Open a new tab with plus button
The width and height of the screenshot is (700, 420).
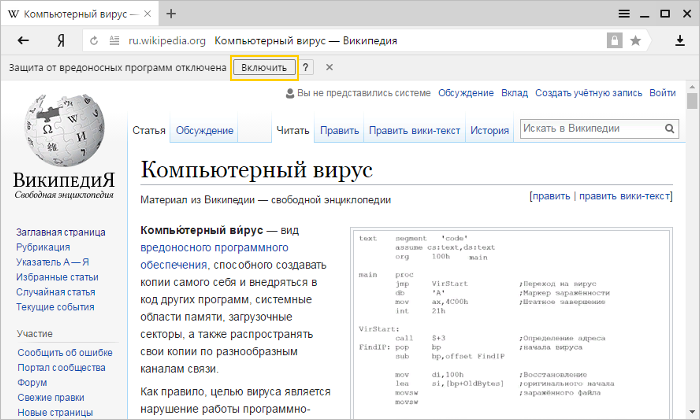[171, 14]
